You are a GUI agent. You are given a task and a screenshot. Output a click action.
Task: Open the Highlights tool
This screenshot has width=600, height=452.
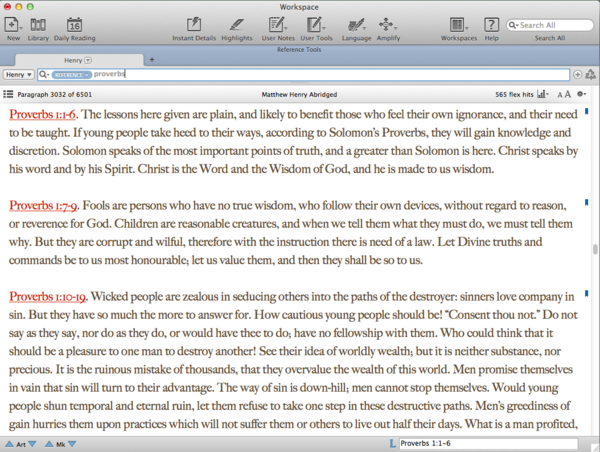pos(236,25)
